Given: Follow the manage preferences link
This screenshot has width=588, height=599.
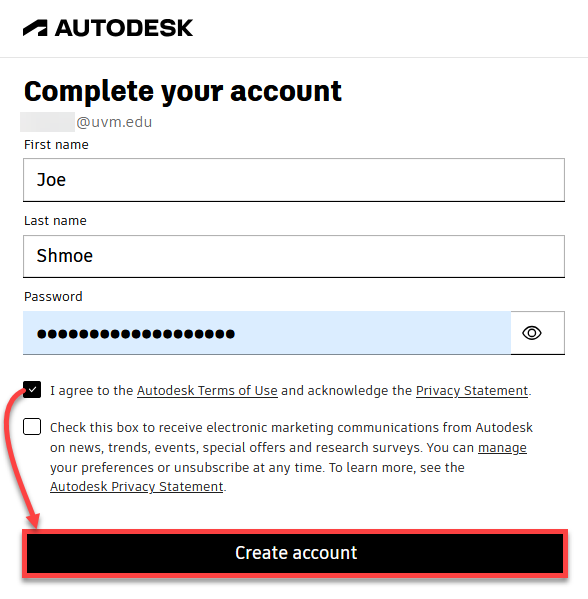Looking at the screenshot, I should pos(502,448).
